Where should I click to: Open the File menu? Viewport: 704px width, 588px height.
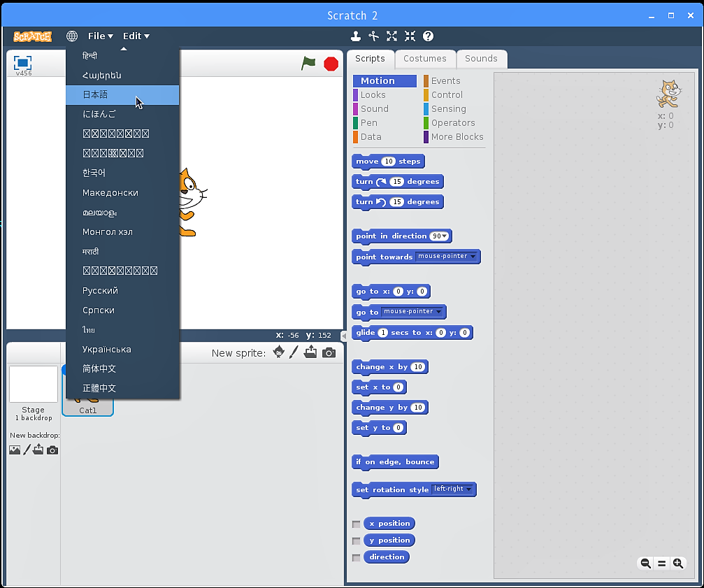pyautogui.click(x=100, y=36)
